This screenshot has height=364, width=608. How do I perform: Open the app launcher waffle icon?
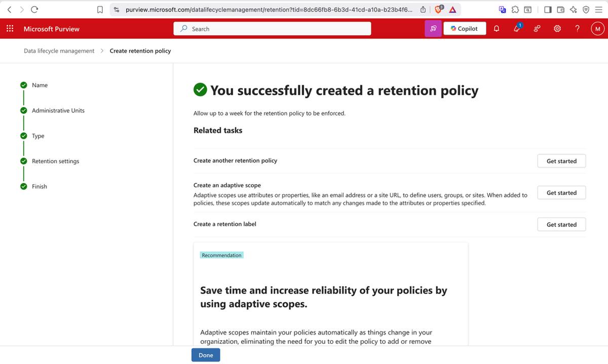(x=10, y=29)
